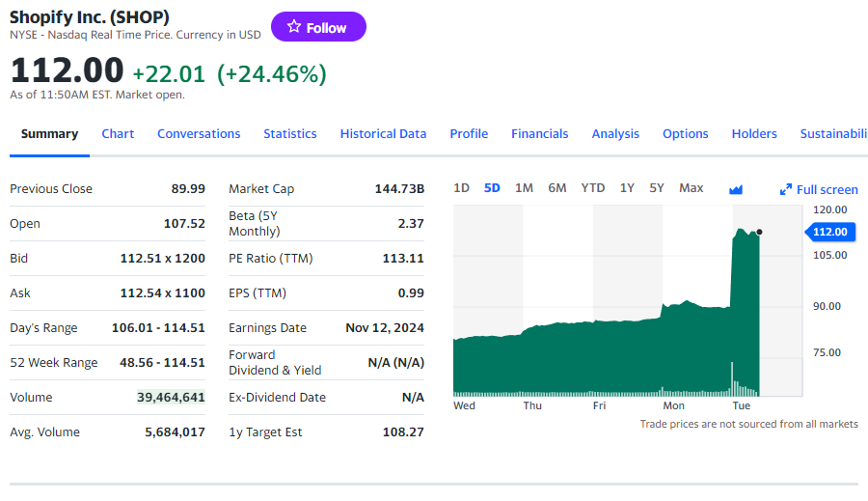Click the Ask value 112.54 x 1100
This screenshot has width=868, height=501.
pos(163,292)
